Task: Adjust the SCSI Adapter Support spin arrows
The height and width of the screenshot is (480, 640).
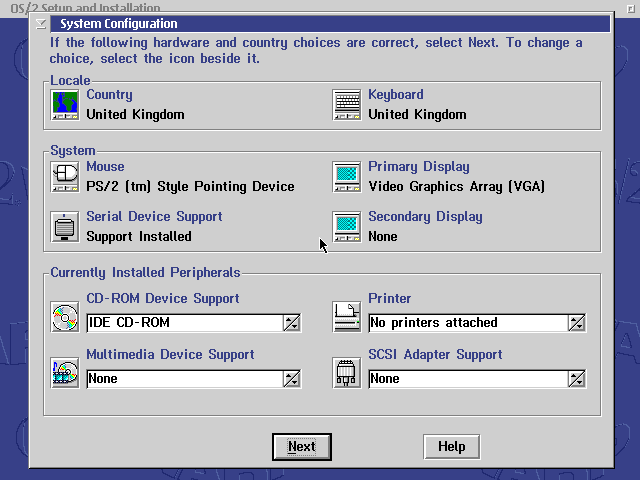Action: point(576,379)
